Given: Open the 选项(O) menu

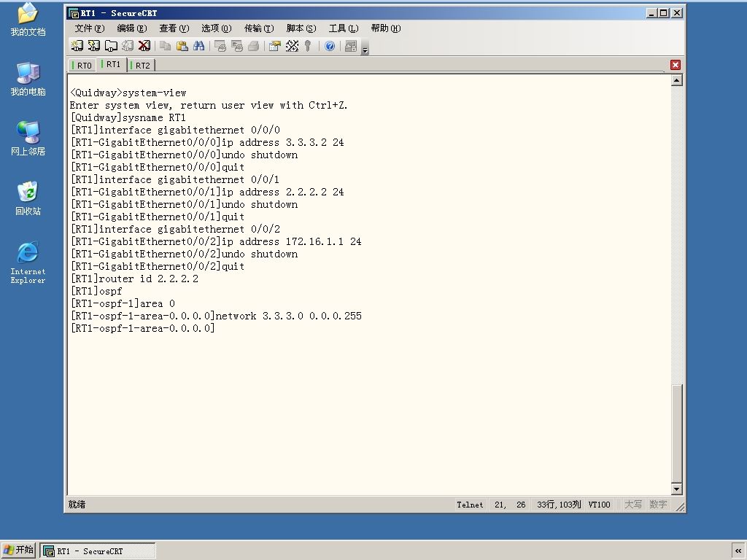Looking at the screenshot, I should [216, 28].
